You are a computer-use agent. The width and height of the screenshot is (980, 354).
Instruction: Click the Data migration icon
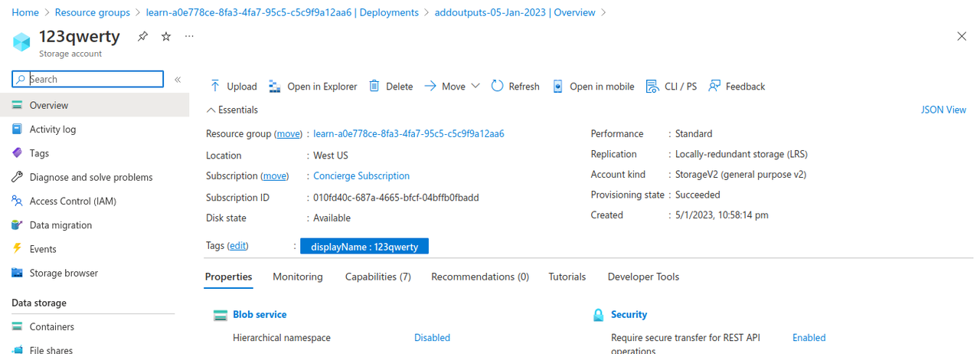coord(18,225)
